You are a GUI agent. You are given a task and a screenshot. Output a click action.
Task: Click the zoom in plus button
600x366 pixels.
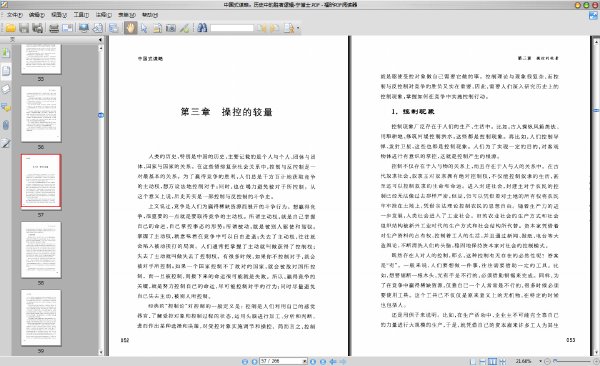596,361
